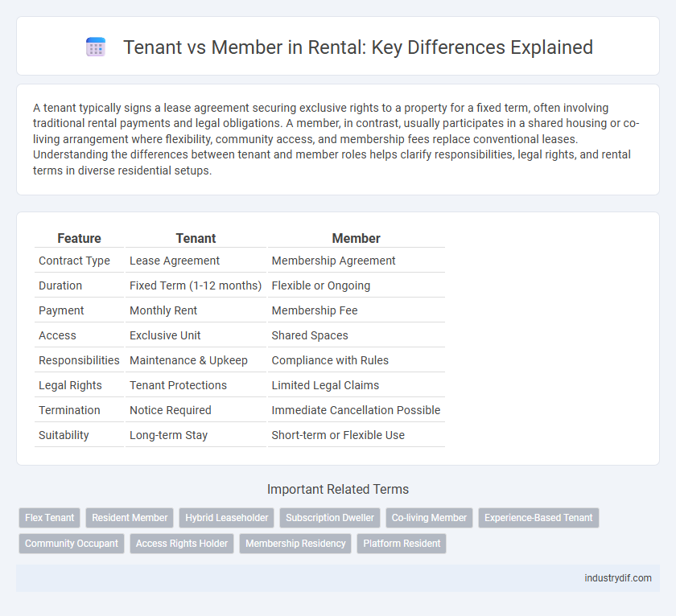Click the page title Tenant vs Member heading
Screen dimensions: 676x616
click(x=358, y=47)
